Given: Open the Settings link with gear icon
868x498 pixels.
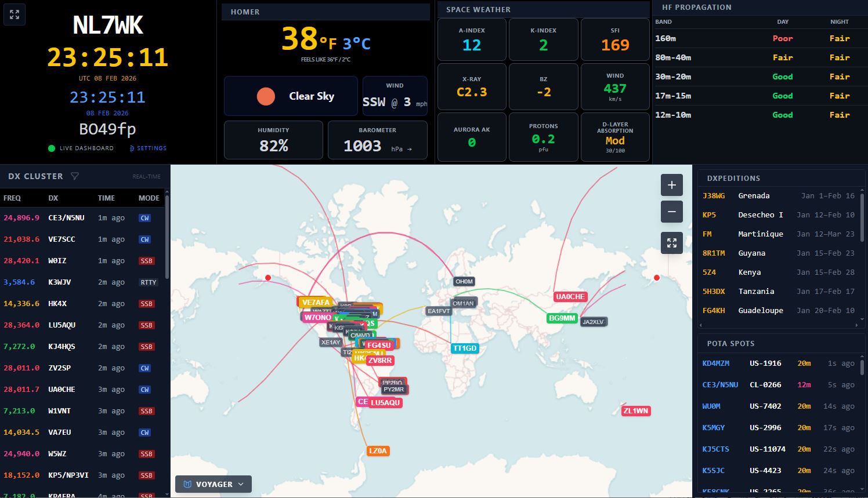Looking at the screenshot, I should (148, 148).
